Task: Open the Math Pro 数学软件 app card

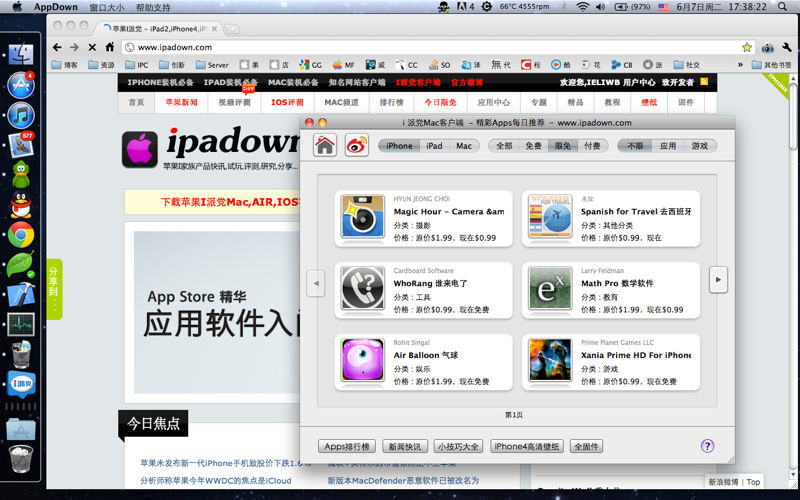Action: (x=611, y=290)
